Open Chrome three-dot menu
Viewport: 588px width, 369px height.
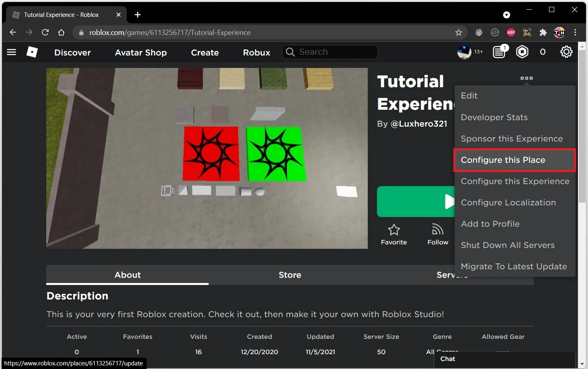coord(575,33)
